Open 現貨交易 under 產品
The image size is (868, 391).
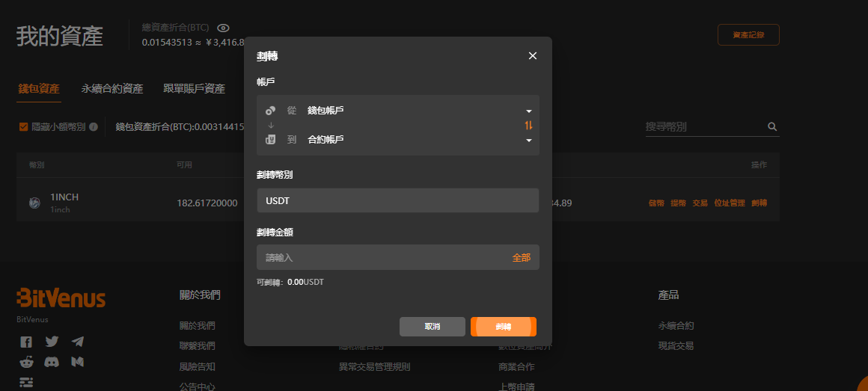tap(676, 346)
